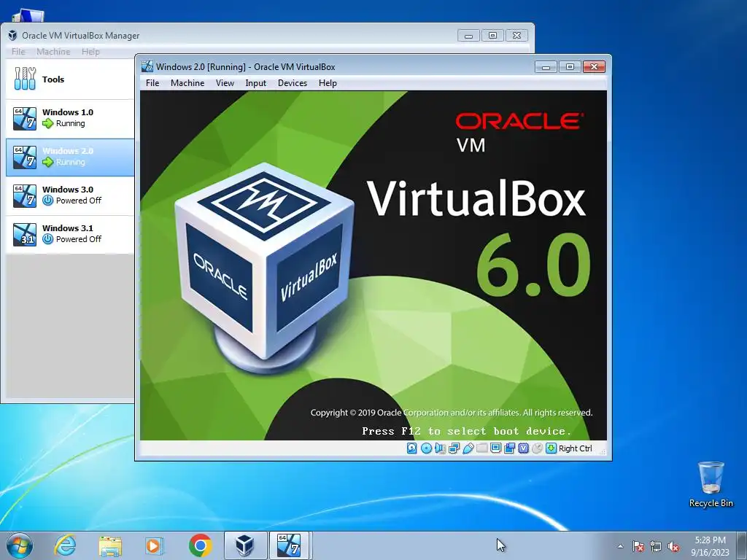Click the CPU virtualization 'V' indicator icon
The height and width of the screenshot is (560, 747).
click(523, 448)
